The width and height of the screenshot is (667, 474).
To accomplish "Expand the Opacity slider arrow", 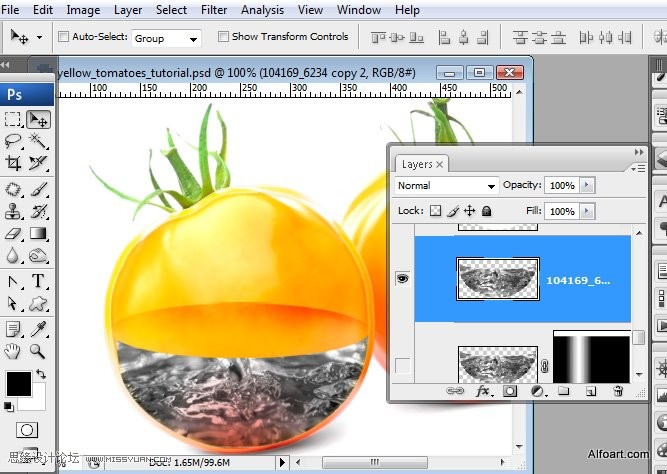I will (x=587, y=186).
